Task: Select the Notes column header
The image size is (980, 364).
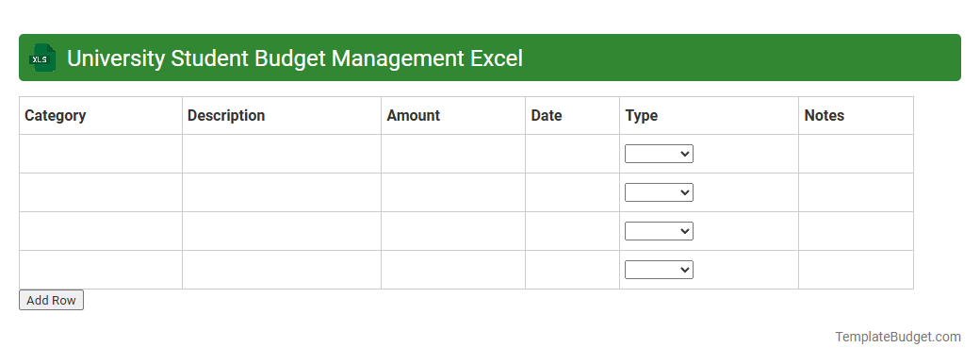Action: tap(857, 116)
